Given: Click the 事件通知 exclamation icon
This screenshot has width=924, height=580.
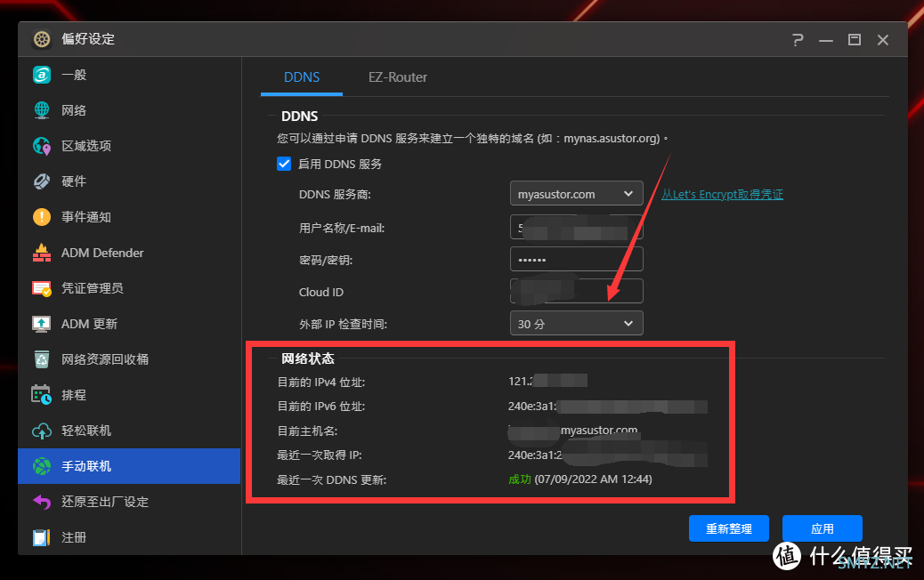Looking at the screenshot, I should point(42,217).
